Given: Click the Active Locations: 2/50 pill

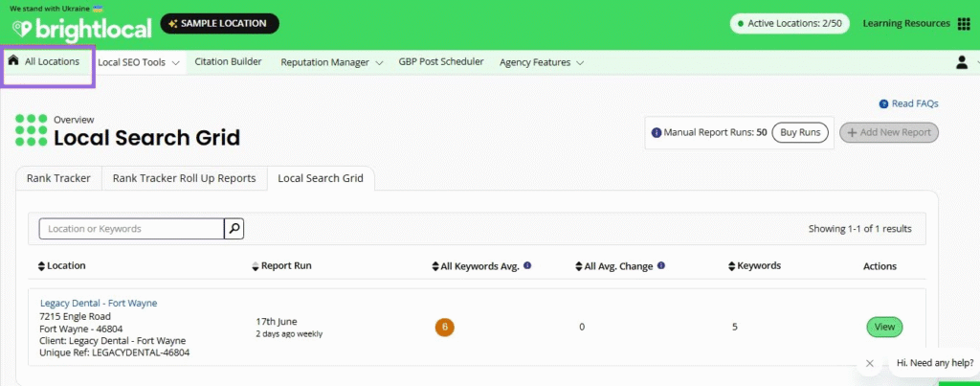Looking at the screenshot, I should click(x=789, y=24).
